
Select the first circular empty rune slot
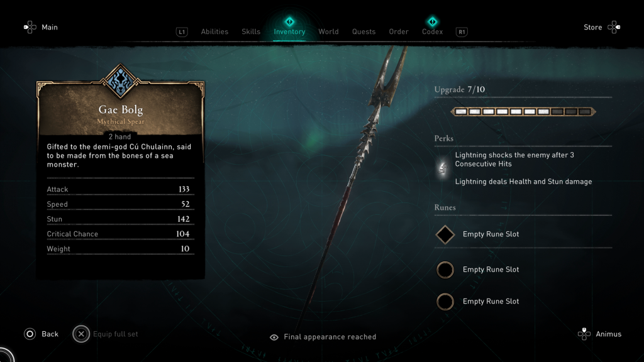click(x=445, y=270)
